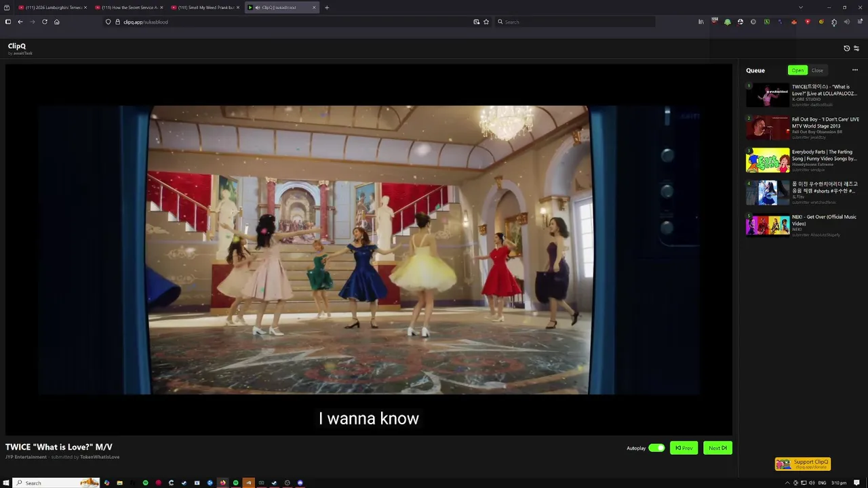The height and width of the screenshot is (488, 868).
Task: Click the browser back arrow
Action: point(20,22)
